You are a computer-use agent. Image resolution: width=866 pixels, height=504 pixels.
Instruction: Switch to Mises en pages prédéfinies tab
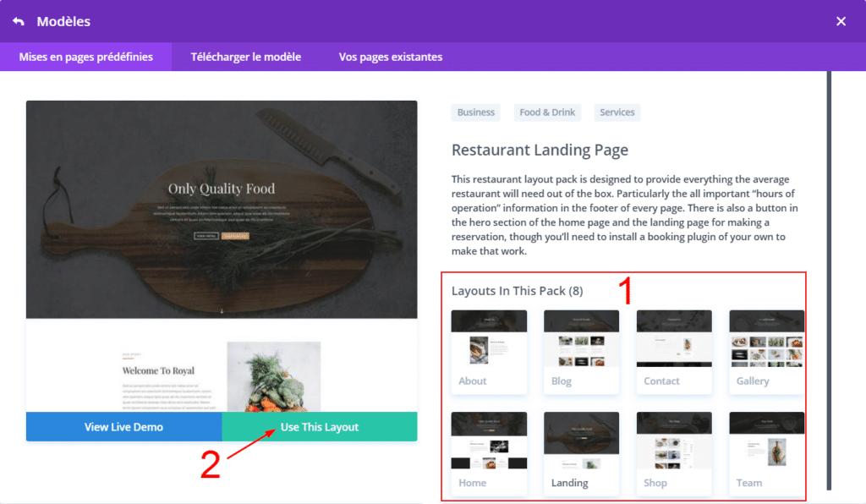click(86, 57)
